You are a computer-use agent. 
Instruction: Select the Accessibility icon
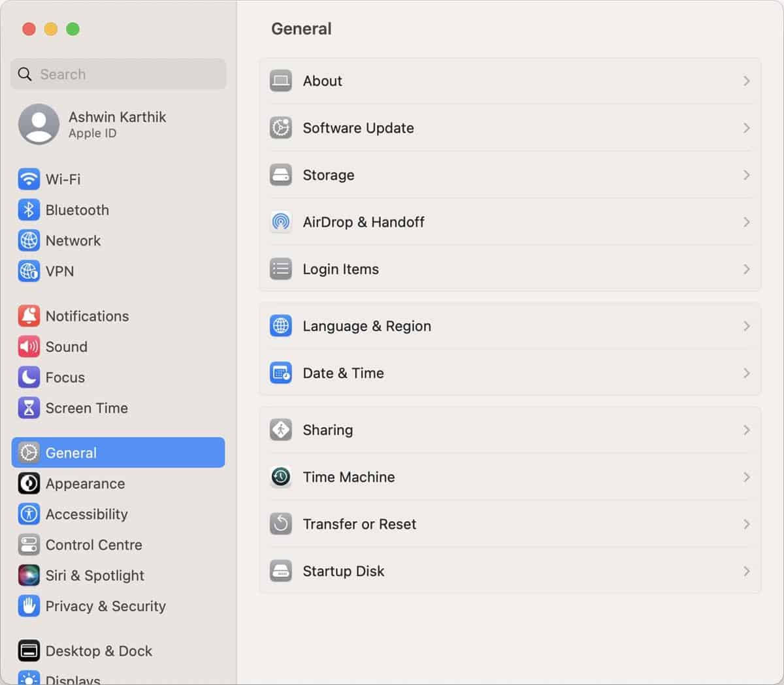click(29, 514)
